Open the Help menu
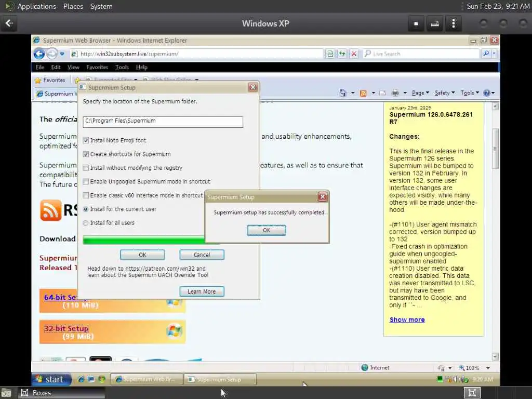 pyautogui.click(x=141, y=67)
